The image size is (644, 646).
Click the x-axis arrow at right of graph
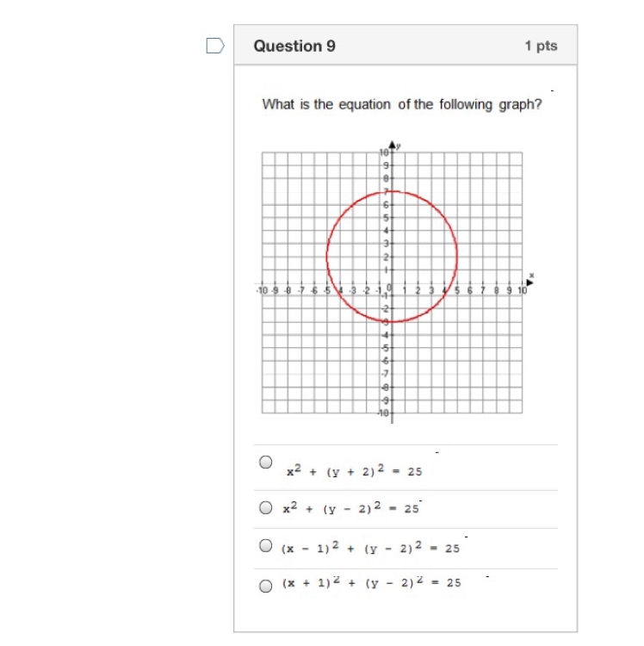click(x=530, y=283)
